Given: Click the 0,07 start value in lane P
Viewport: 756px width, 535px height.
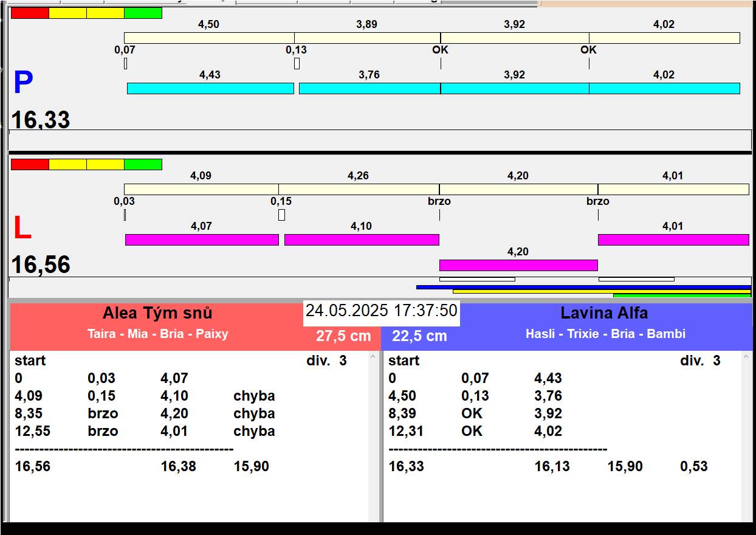Looking at the screenshot, I should 125,50.
